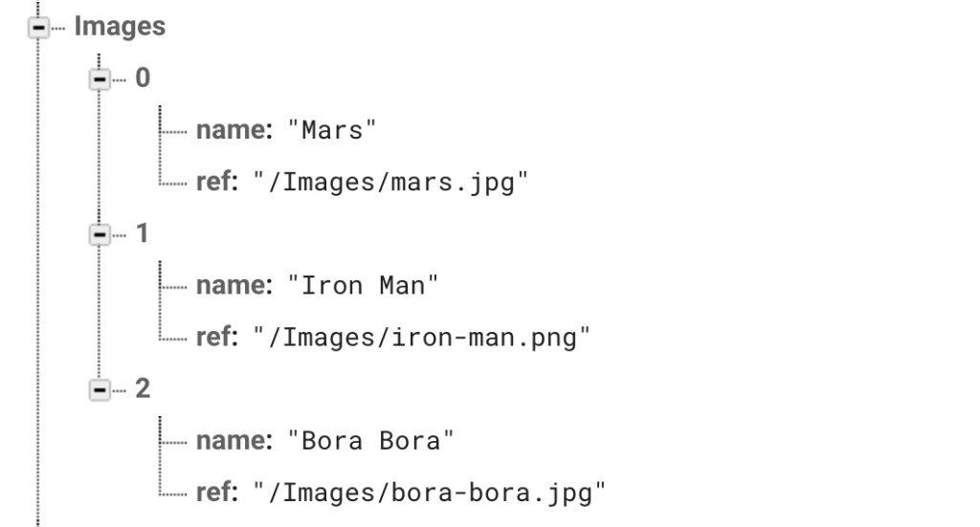The image size is (980, 527).
Task: Collapse node 2 with minus icon
Action: 100,390
